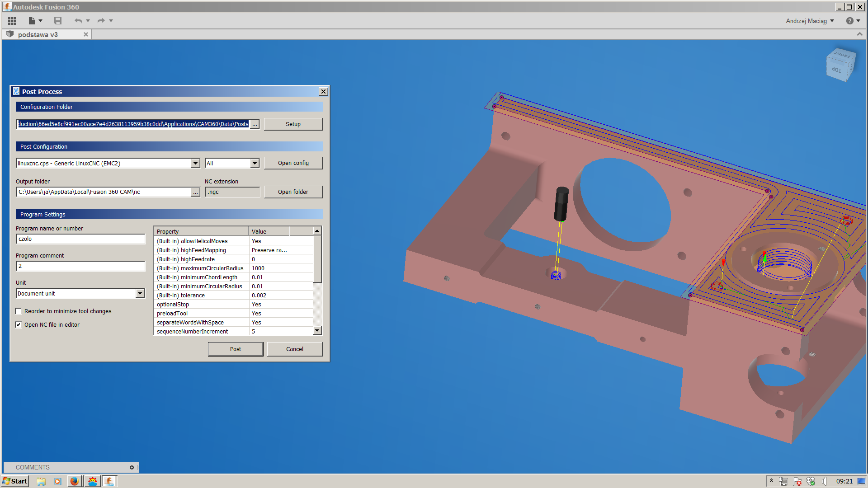
Task: Open the Andrzej Maciąg account menu
Action: 810,21
